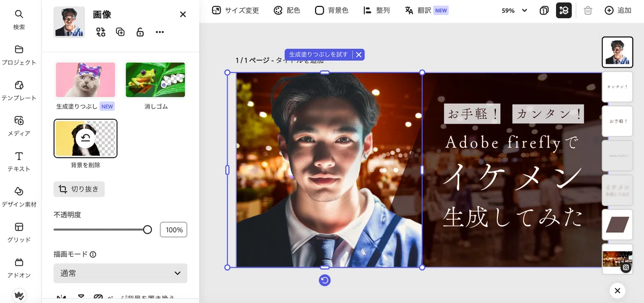Click the pages view icon in toolbar
Image resolution: width=644 pixels, height=303 pixels.
pyautogui.click(x=544, y=10)
